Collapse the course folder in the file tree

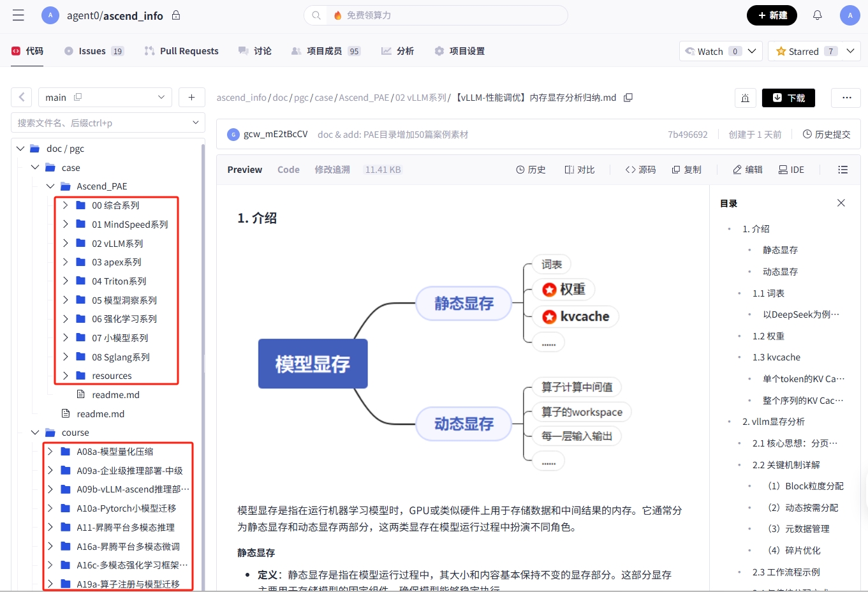(35, 432)
